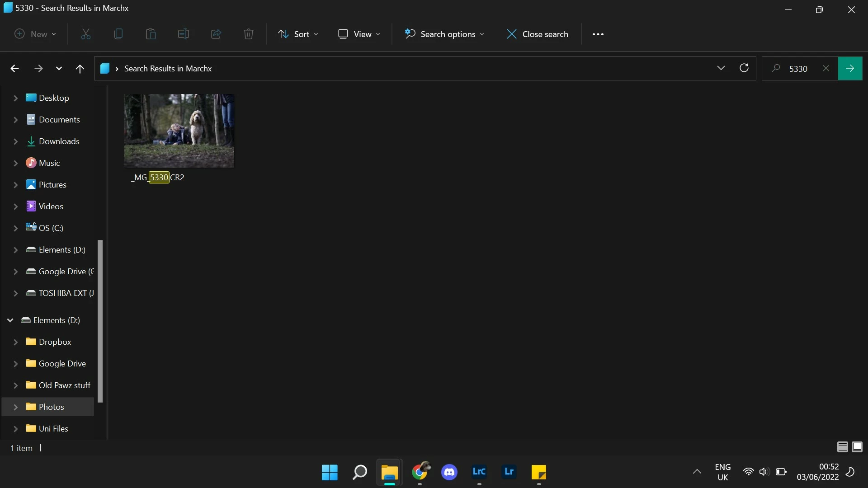Clear the 5330 search text
Viewport: 868px width, 488px height.
tap(826, 68)
